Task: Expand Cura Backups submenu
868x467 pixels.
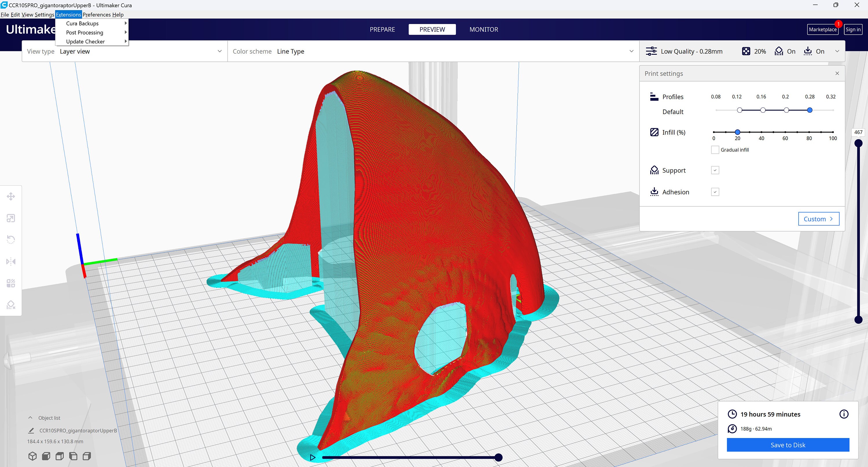Action: 92,23
